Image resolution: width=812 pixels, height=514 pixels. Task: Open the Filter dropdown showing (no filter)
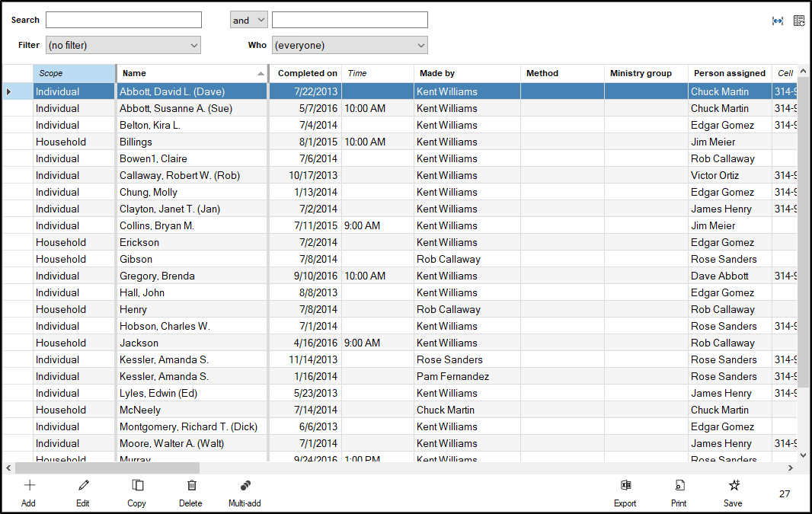[x=123, y=46]
